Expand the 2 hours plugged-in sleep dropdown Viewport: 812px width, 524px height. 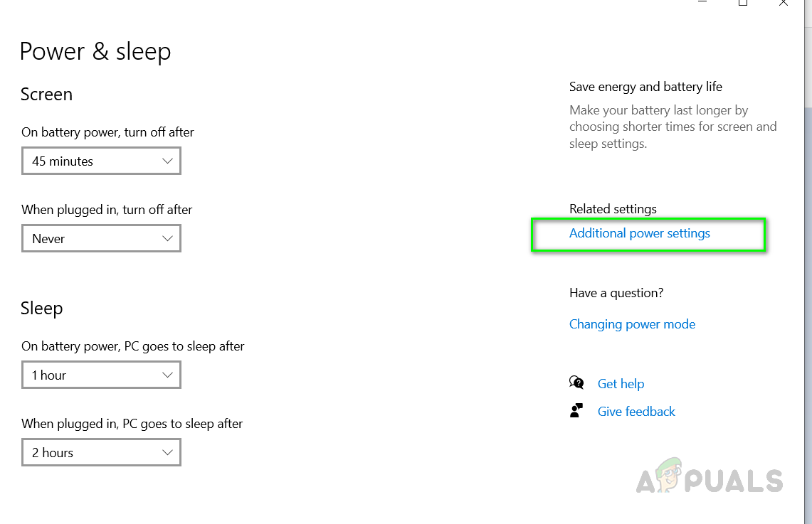click(x=101, y=452)
